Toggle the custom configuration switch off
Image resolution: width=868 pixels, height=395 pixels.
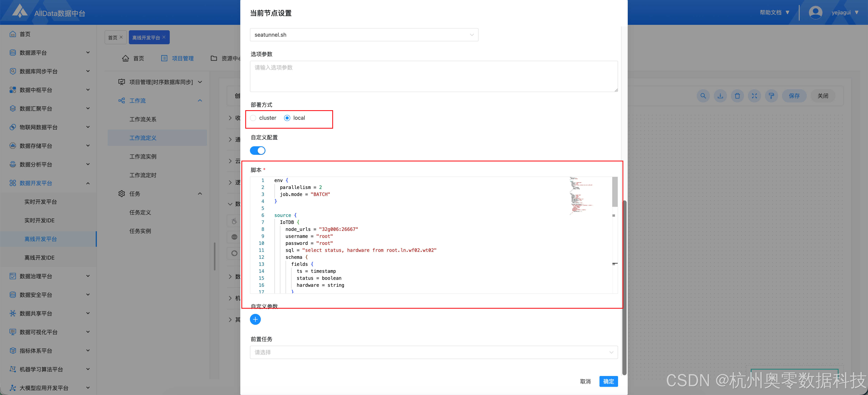(258, 150)
